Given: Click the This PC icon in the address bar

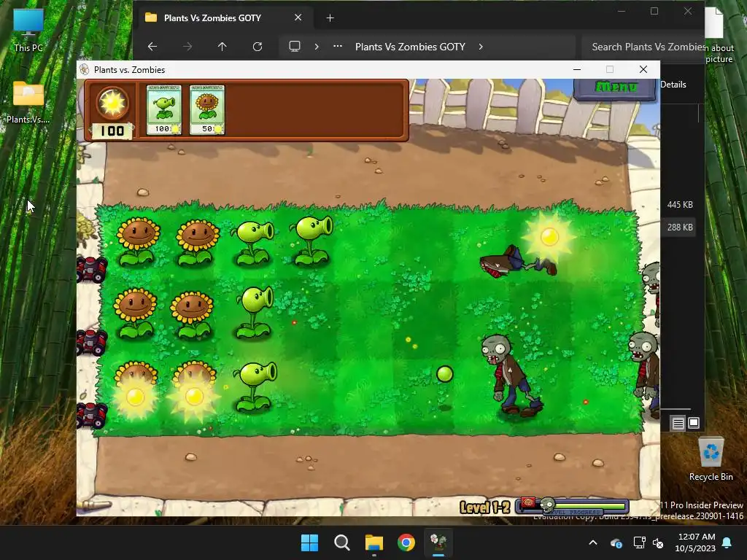Looking at the screenshot, I should 295,47.
